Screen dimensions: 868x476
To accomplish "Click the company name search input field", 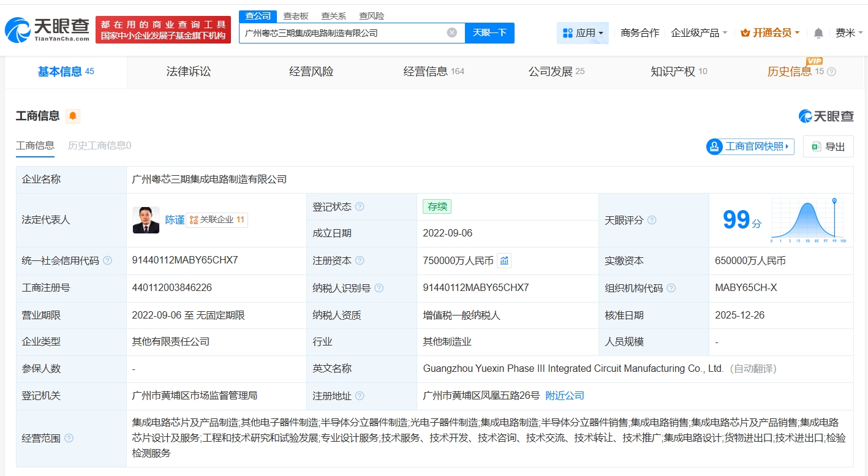I will click(x=343, y=33).
